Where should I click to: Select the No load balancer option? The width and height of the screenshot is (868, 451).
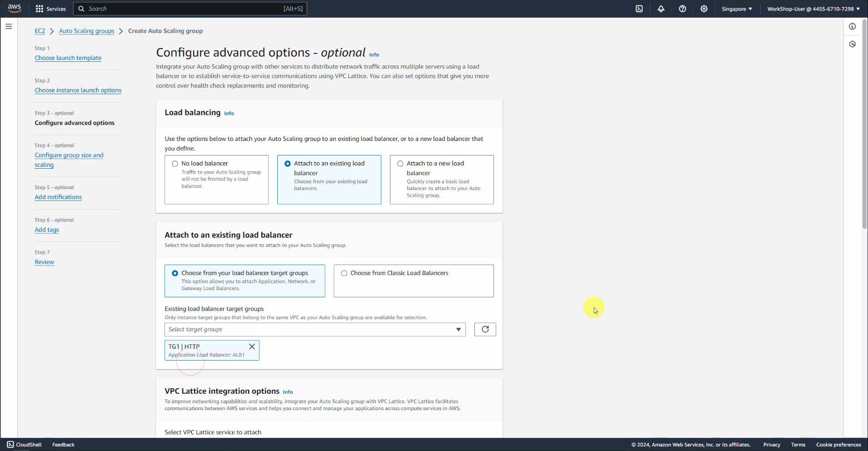point(175,164)
